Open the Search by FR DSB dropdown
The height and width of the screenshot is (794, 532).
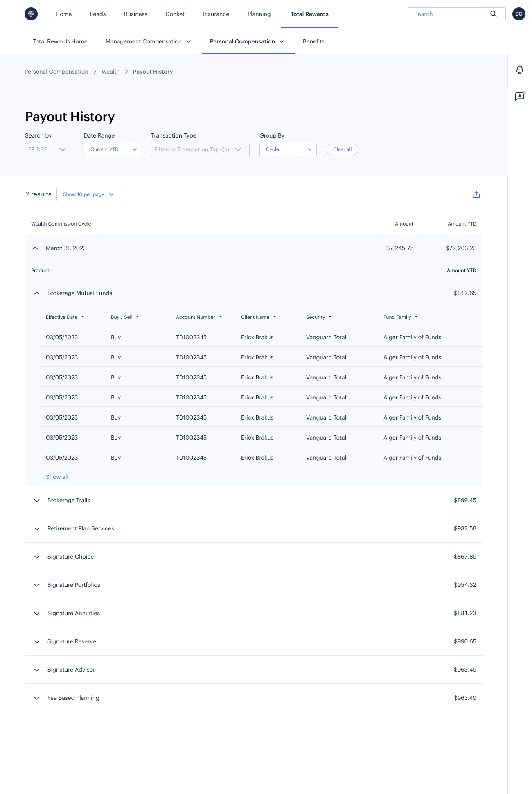tap(50, 149)
